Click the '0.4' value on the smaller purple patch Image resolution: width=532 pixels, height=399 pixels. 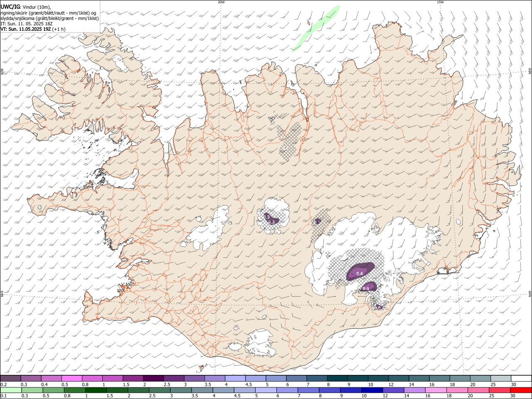[366, 288]
